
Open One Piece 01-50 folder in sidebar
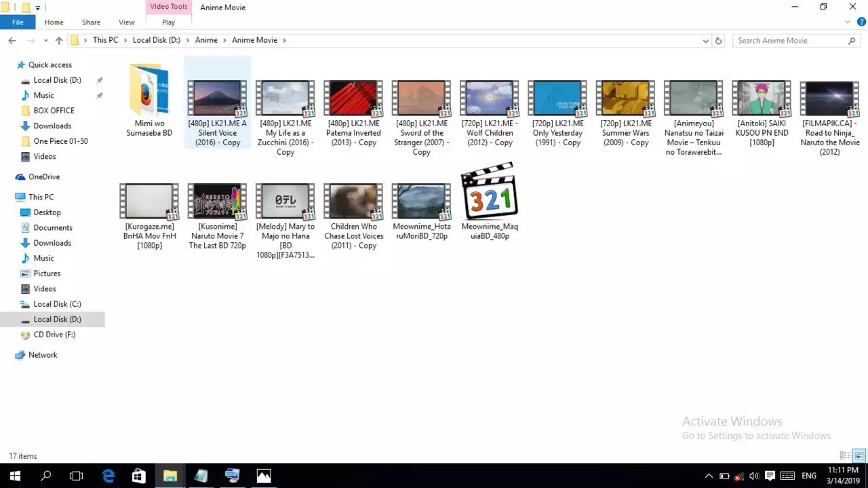tap(60, 141)
